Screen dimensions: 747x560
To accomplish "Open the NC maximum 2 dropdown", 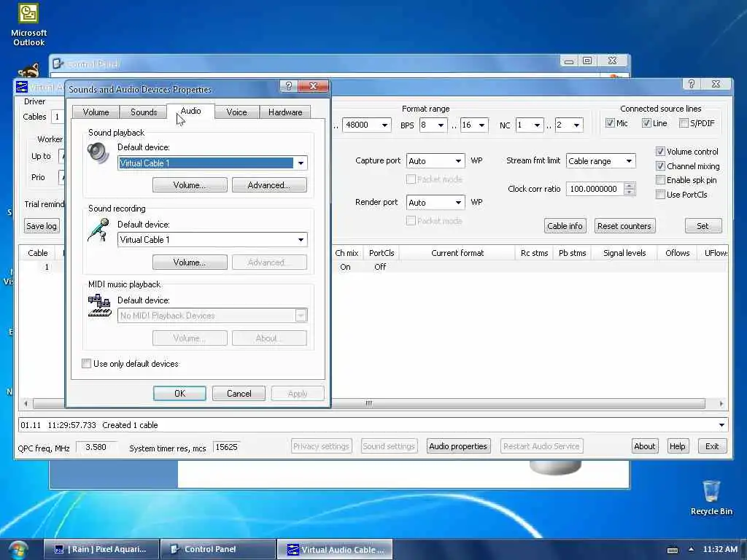I will point(576,125).
